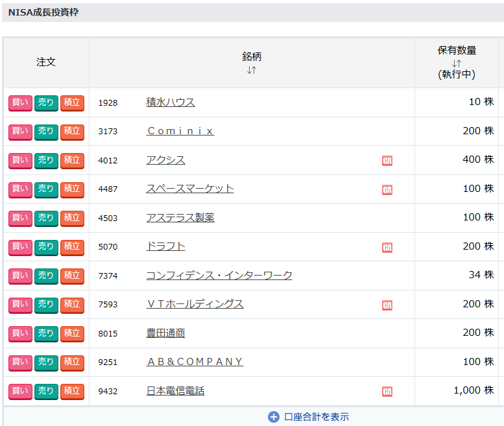Click 売り for ＶＴホールディングス
Viewport: 504px width, 426px height.
tap(46, 305)
